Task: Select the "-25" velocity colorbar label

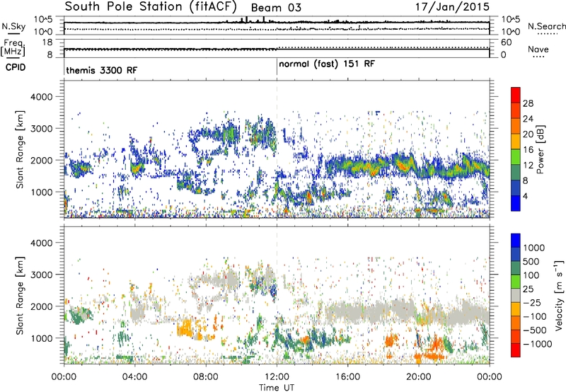Action: point(532,303)
